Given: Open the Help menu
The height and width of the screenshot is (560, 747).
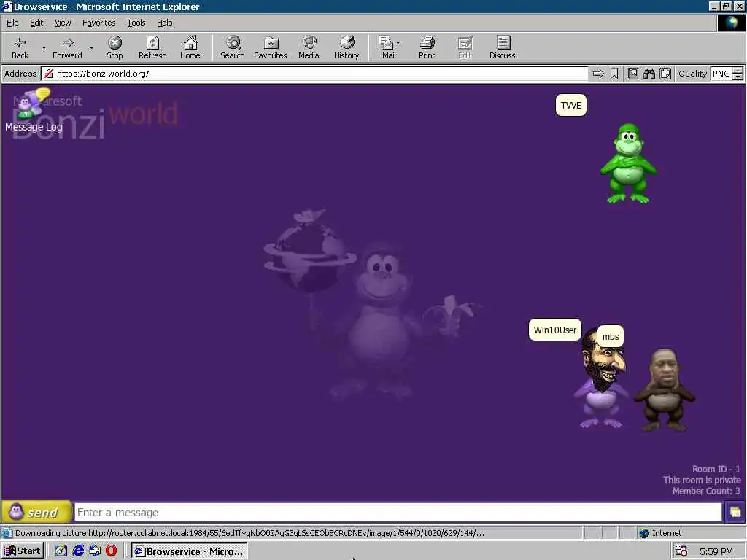Looking at the screenshot, I should [x=164, y=23].
